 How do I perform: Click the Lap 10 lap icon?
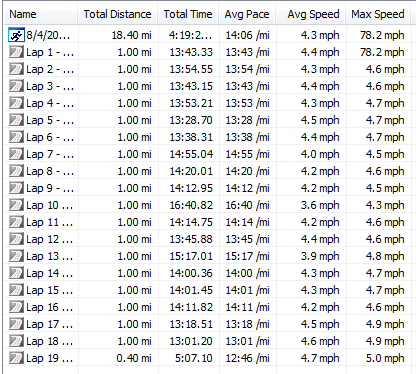click(16, 205)
